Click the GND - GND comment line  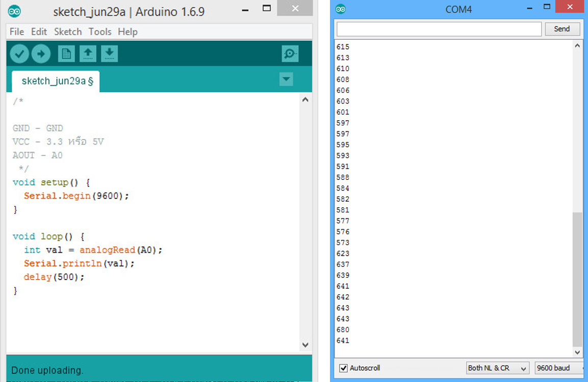pyautogui.click(x=38, y=128)
